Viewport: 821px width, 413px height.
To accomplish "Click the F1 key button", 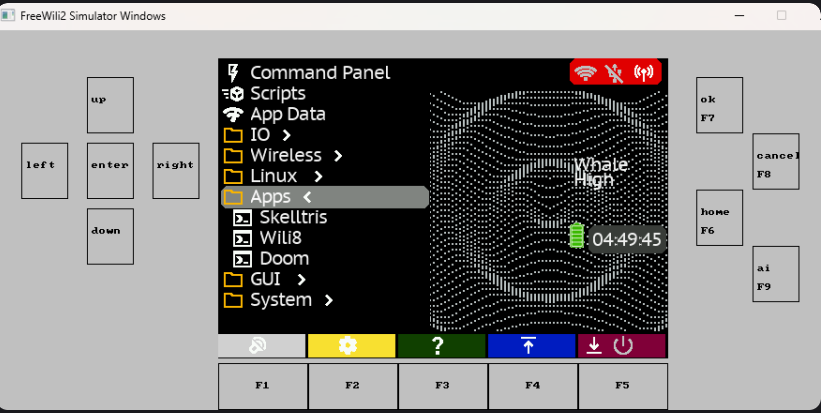I will (263, 386).
